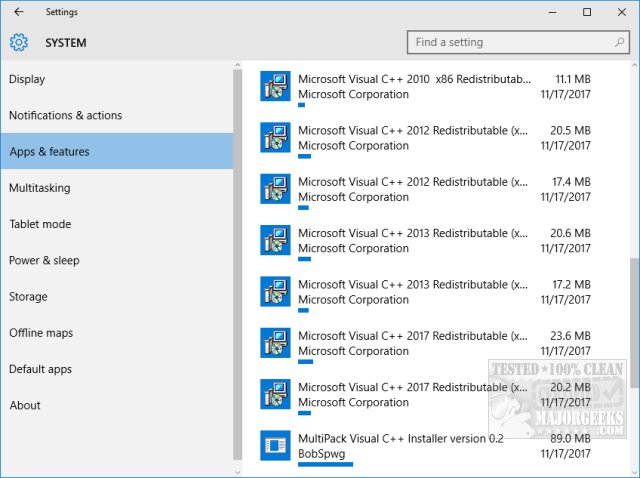
Task: Click the 20.6 MB Visual C++ 2013 icon
Action: 275,240
